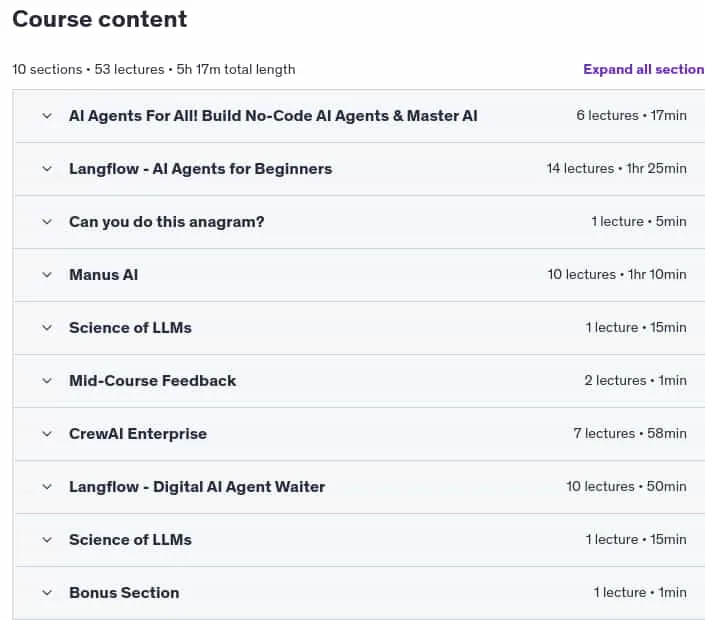The width and height of the screenshot is (705, 620).
Task: Click 7 lectures • 58min label
Action: (630, 434)
